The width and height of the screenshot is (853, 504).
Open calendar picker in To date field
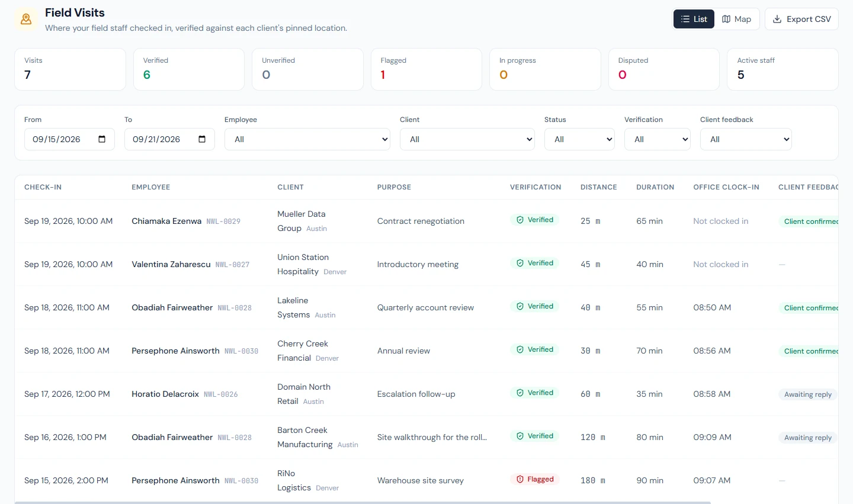point(202,139)
